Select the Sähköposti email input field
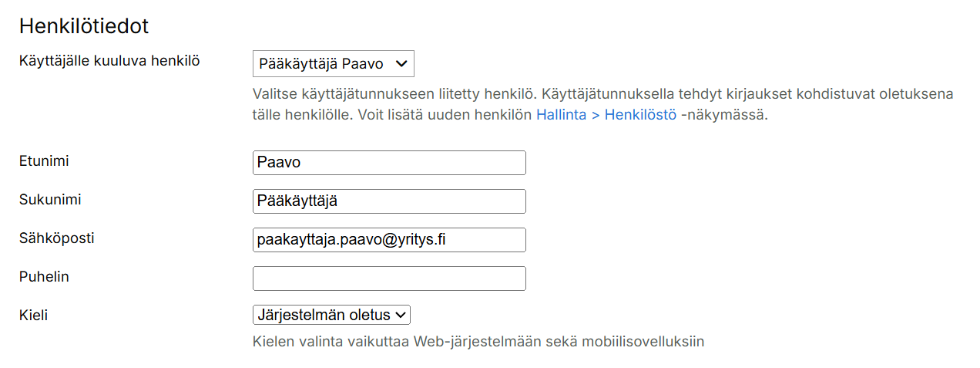Screen dimensions: 980x368 pos(389,240)
